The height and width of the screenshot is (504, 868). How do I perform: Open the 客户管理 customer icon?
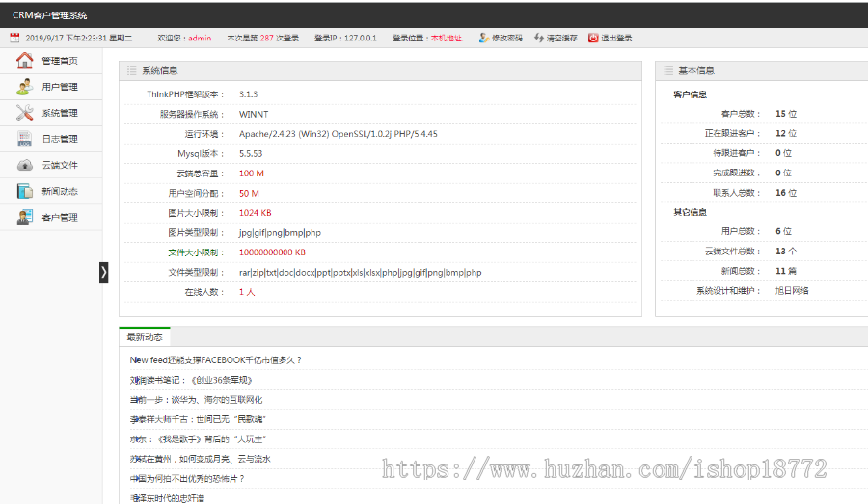coord(24,217)
